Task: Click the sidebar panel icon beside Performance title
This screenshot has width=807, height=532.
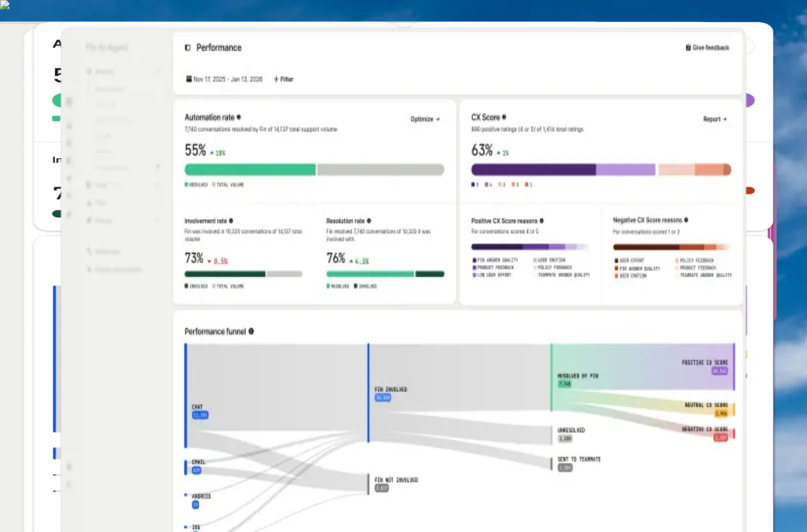Action: point(187,48)
